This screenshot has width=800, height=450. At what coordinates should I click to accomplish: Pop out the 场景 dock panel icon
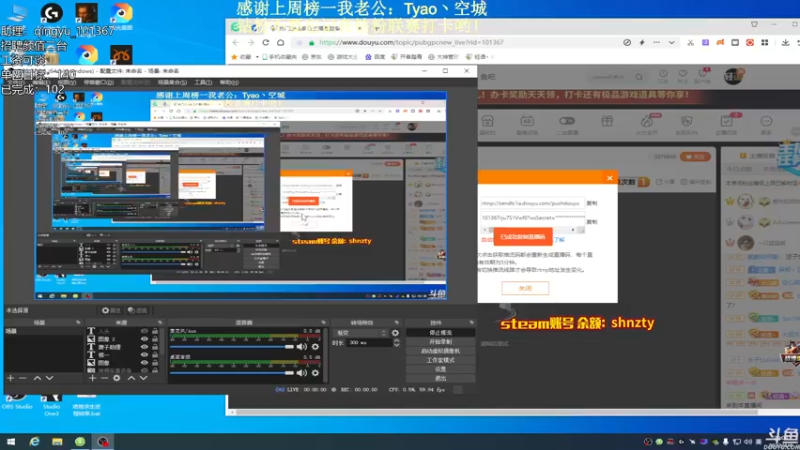click(78, 322)
